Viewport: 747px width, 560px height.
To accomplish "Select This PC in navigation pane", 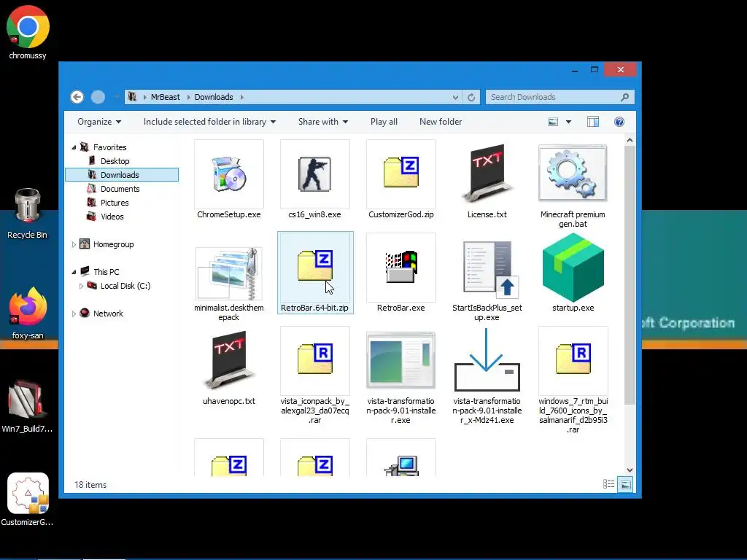I will [x=107, y=273].
